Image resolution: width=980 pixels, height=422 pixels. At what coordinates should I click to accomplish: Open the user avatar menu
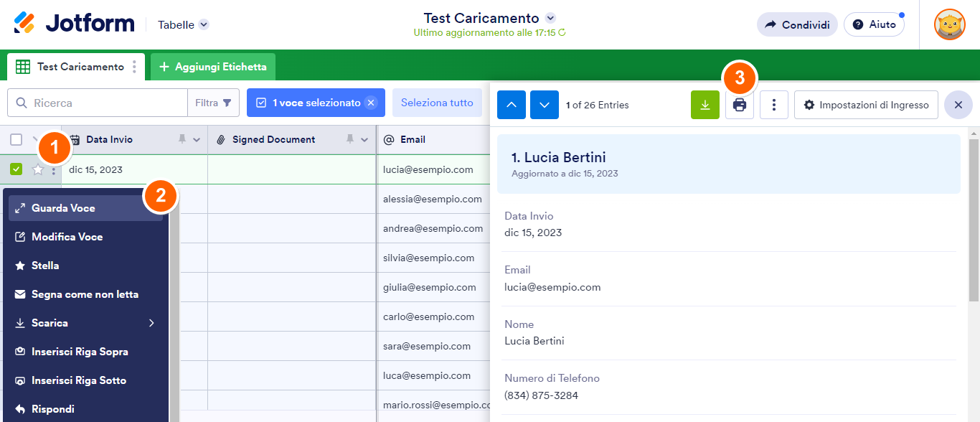coord(949,24)
